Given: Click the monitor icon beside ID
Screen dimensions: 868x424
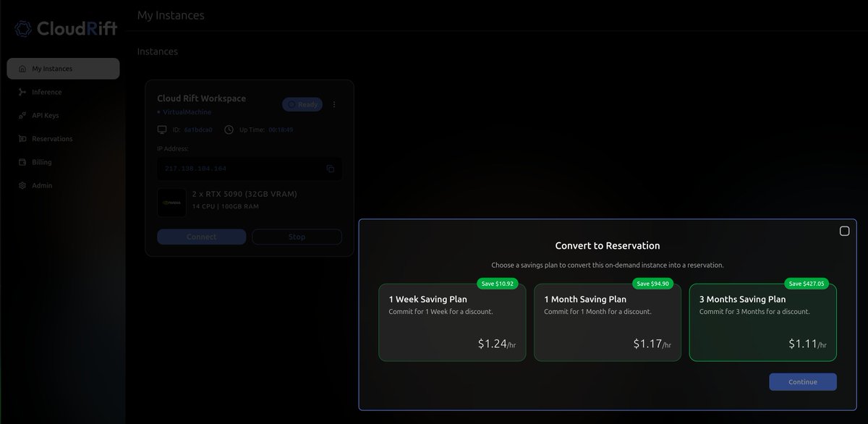Looking at the screenshot, I should [x=162, y=130].
